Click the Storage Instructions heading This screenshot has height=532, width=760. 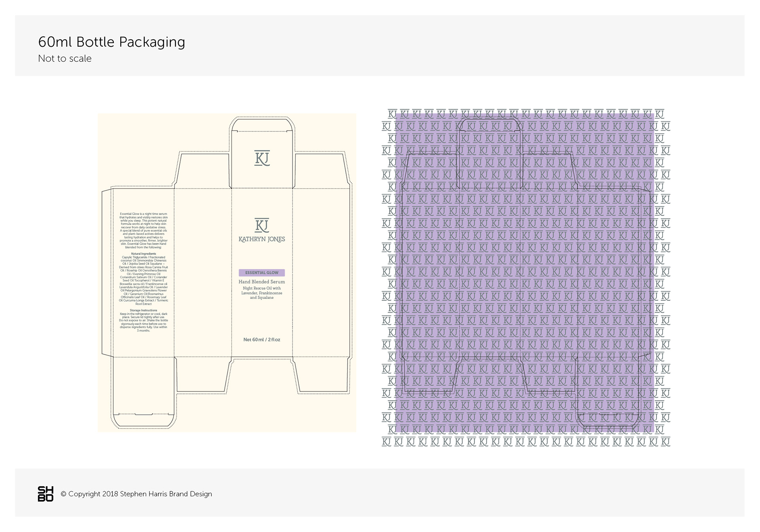coord(143,310)
